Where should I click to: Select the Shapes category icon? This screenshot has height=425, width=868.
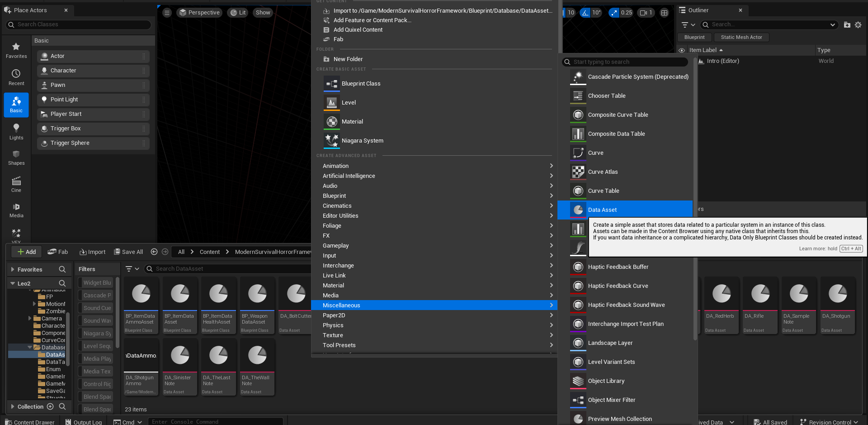click(16, 154)
